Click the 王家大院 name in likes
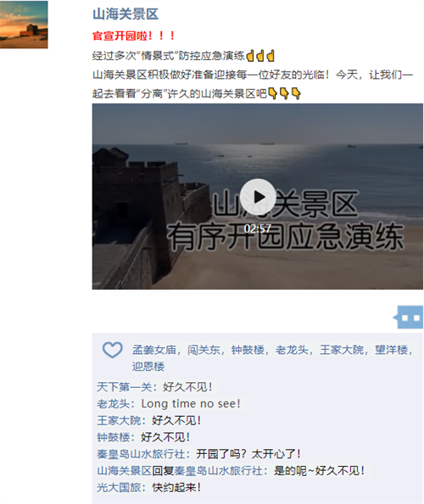424x504 pixels. tap(342, 350)
